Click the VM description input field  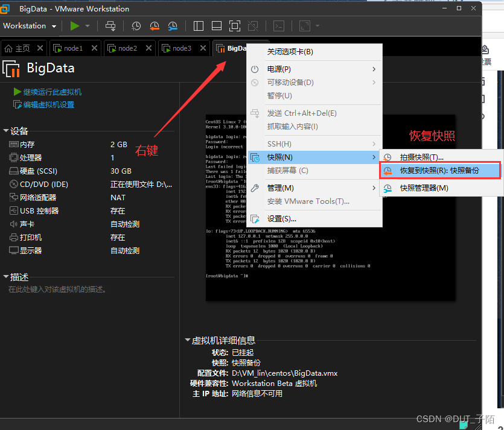point(58,289)
